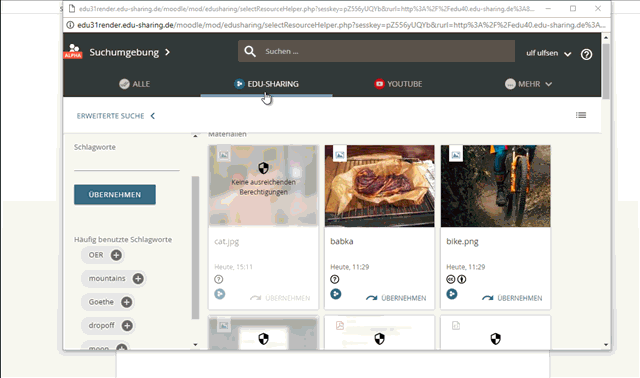Image resolution: width=640 pixels, height=378 pixels.
Task: Click the ERWEITERTE SUCHE link
Action: 111,116
